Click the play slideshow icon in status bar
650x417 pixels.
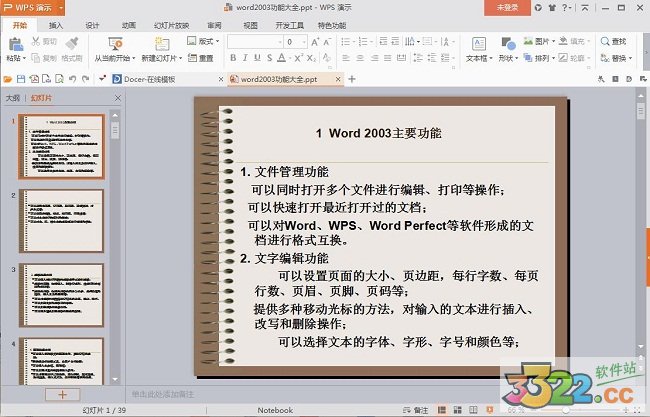[490, 410]
